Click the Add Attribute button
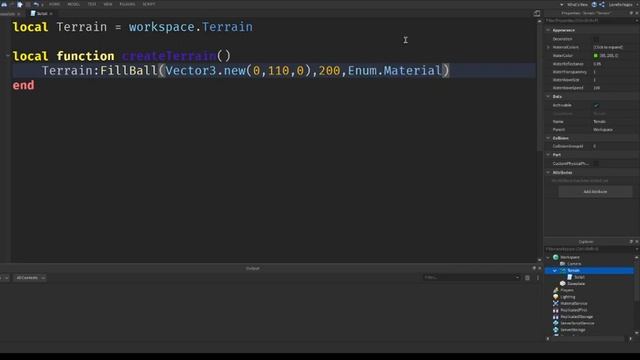The width and height of the screenshot is (640, 360). coord(595,191)
